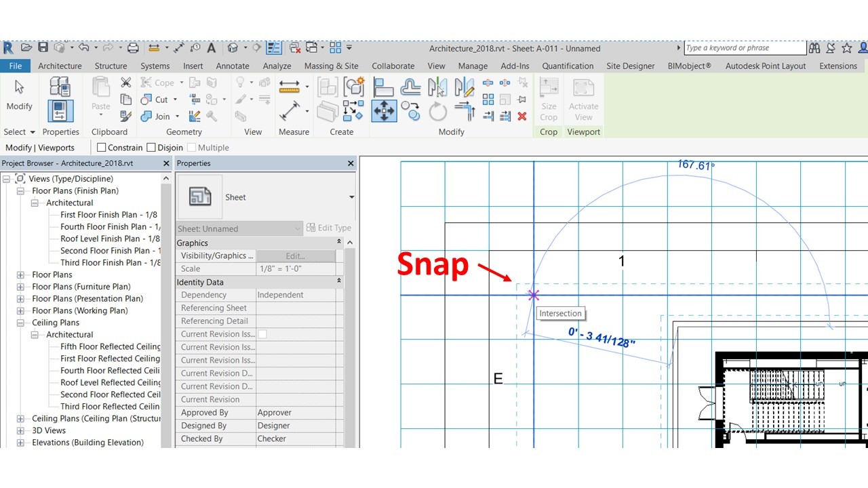The height and width of the screenshot is (488, 868).
Task: Select the Offset tool
Action: point(411,87)
